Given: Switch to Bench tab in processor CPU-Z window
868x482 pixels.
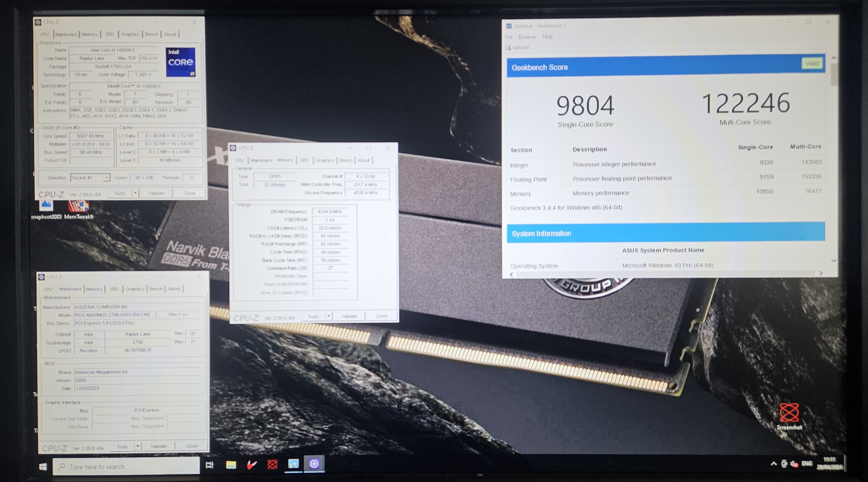Looking at the screenshot, I should point(152,34).
